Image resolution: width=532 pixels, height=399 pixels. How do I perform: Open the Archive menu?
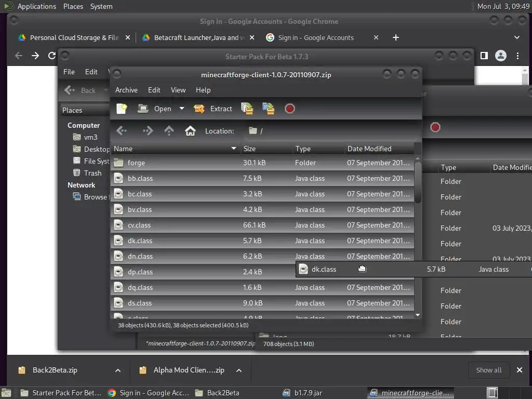point(126,90)
